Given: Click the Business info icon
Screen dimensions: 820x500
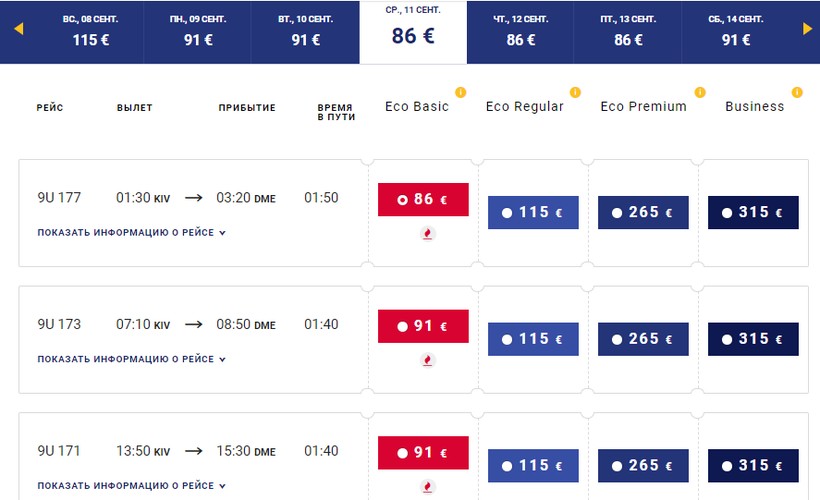Looking at the screenshot, I should click(797, 92).
